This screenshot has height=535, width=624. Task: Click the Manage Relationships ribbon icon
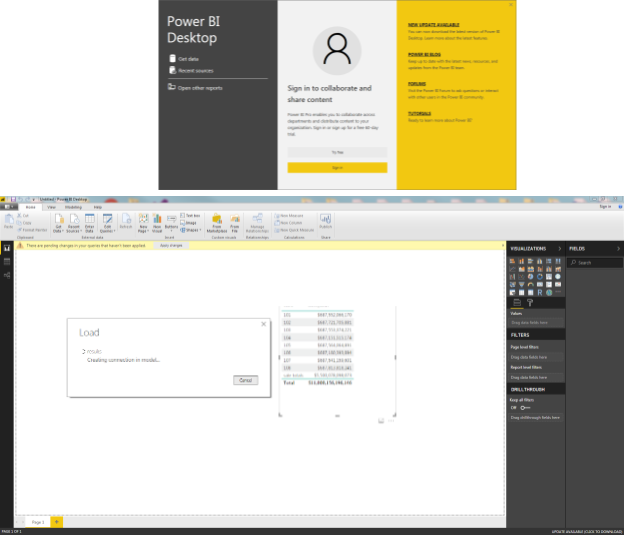(257, 223)
